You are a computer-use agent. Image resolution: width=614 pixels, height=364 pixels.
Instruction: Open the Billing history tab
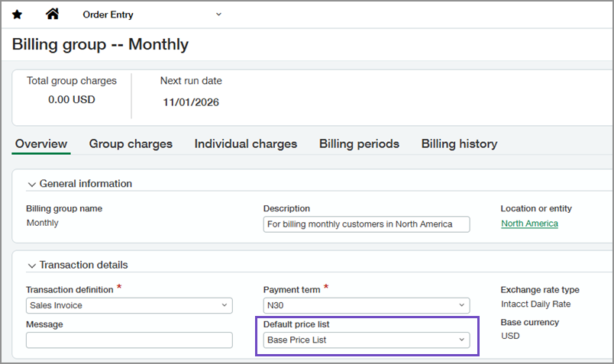pos(459,143)
